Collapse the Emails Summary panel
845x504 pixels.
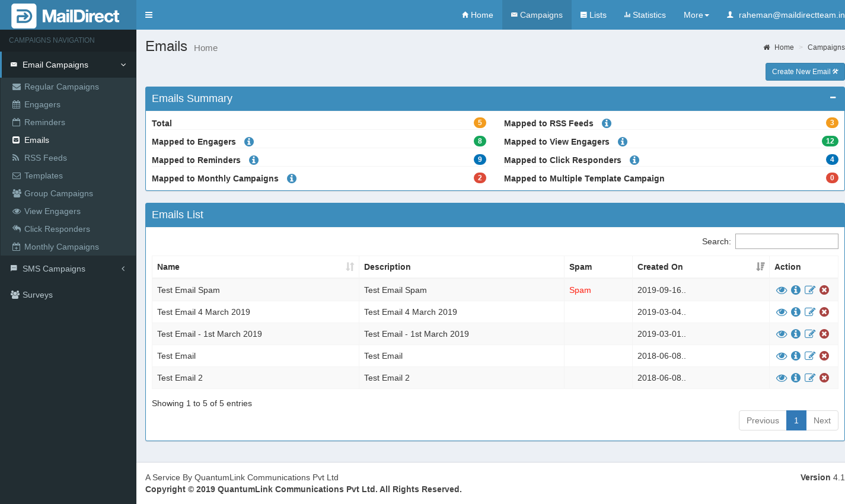pyautogui.click(x=833, y=98)
